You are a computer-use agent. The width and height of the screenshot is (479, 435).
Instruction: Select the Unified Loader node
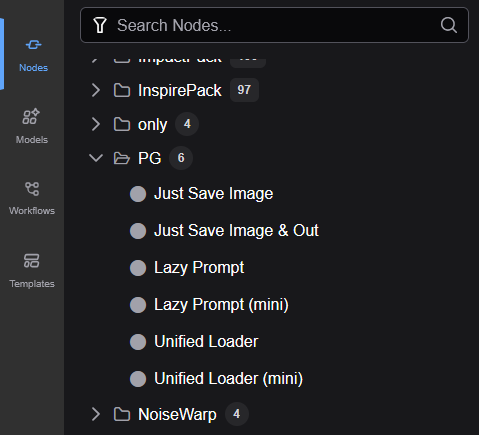206,342
